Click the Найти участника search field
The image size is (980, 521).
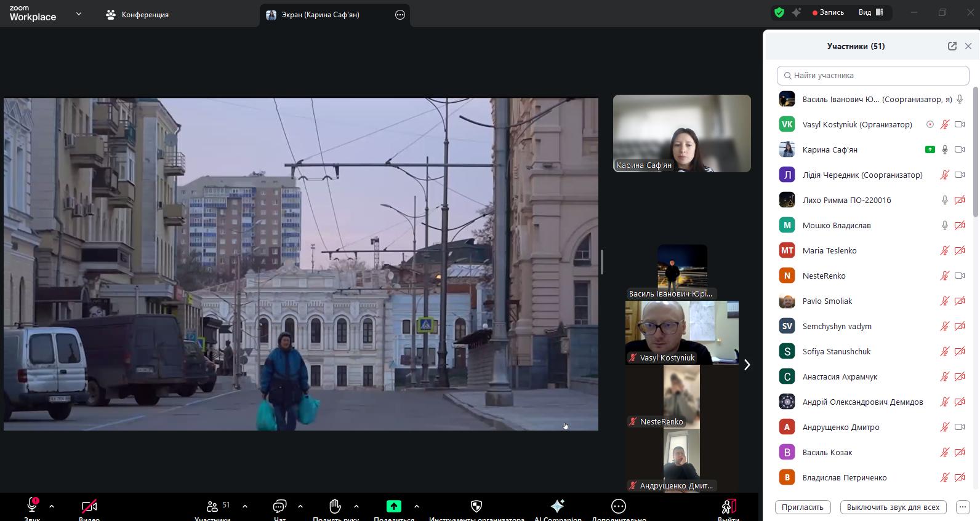point(873,76)
